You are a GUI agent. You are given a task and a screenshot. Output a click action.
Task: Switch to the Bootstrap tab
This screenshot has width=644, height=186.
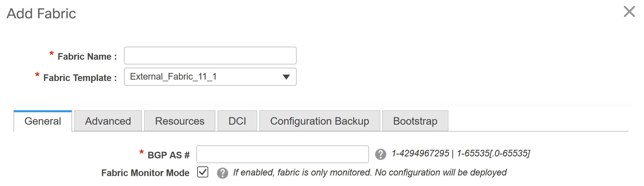[415, 121]
